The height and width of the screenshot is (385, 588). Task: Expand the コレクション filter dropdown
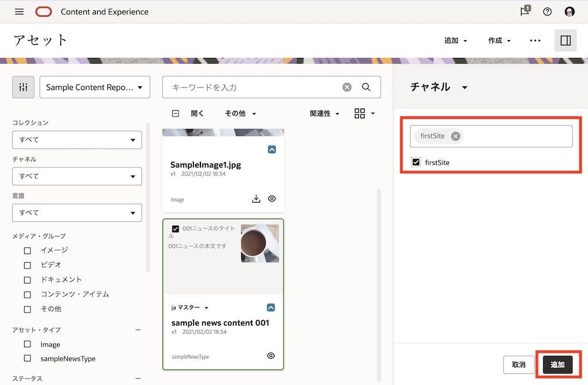pos(77,139)
